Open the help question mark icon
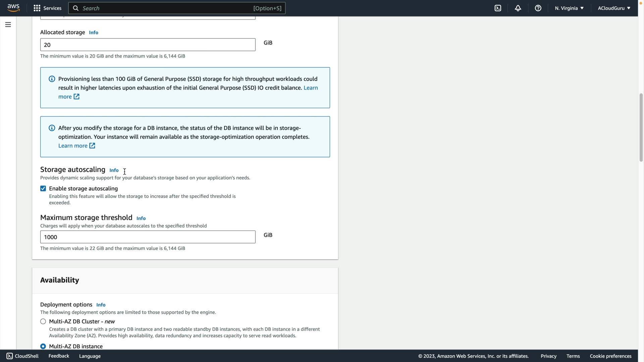This screenshot has width=644, height=362. coord(538,8)
